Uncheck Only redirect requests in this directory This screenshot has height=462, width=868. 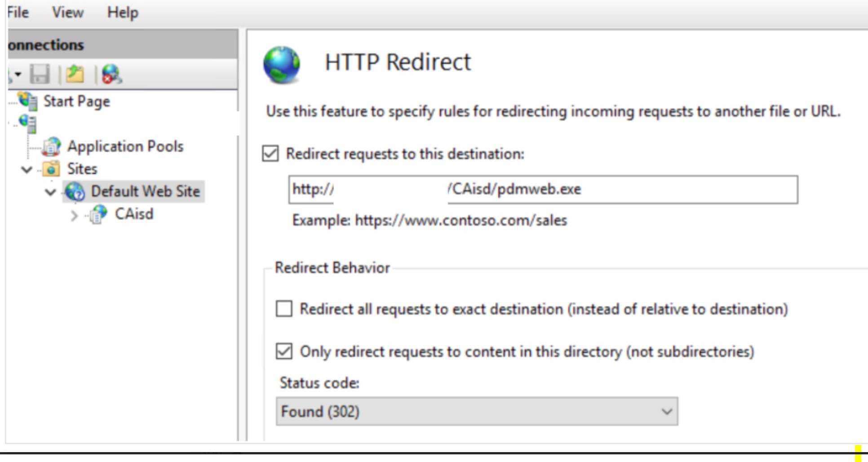coord(284,351)
